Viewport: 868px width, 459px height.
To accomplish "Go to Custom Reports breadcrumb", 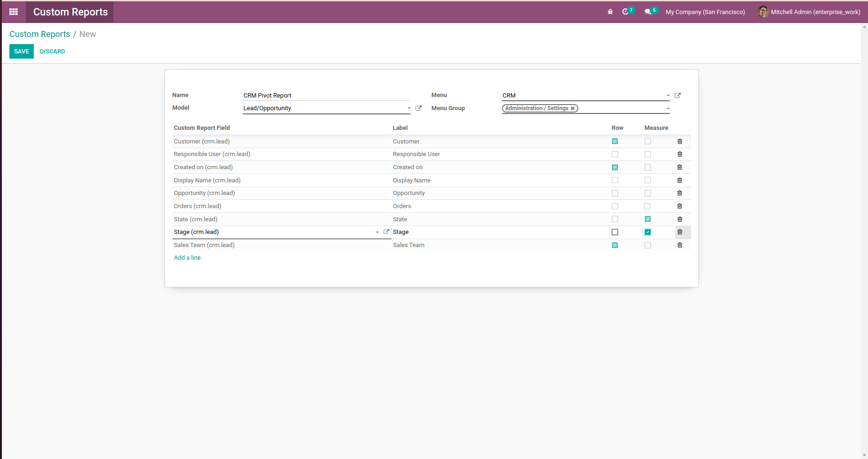I will coord(40,34).
